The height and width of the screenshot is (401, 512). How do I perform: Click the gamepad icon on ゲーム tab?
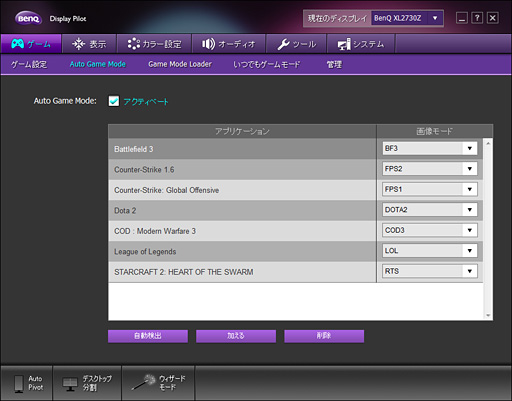[x=18, y=44]
